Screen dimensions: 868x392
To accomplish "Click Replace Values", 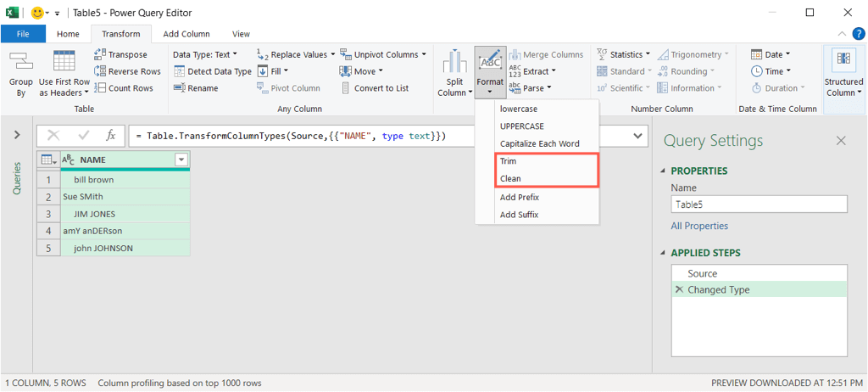I will (296, 54).
